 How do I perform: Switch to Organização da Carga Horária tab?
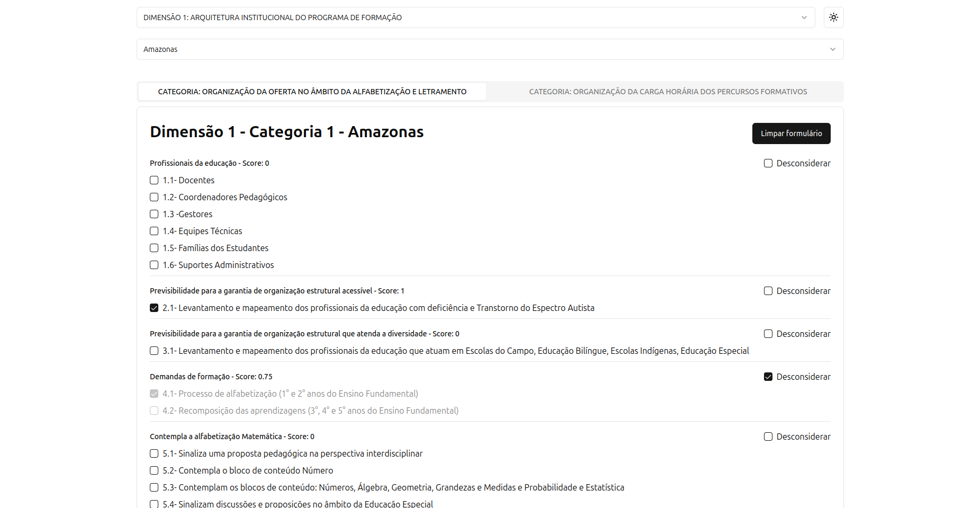(668, 92)
